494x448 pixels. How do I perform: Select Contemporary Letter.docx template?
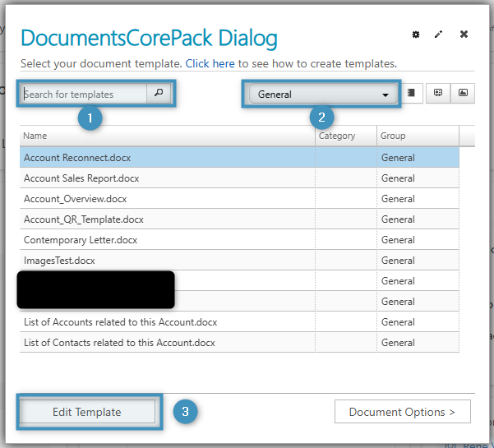(81, 240)
